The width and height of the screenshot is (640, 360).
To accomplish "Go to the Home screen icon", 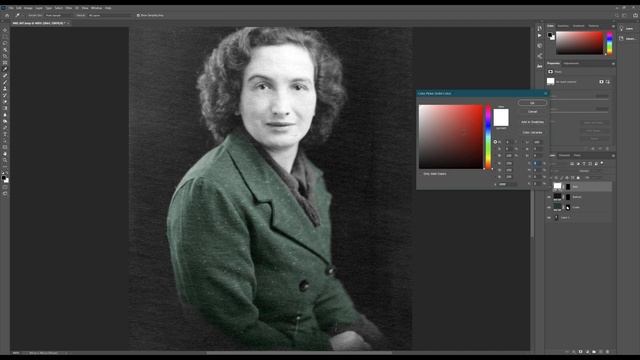I will [7, 16].
